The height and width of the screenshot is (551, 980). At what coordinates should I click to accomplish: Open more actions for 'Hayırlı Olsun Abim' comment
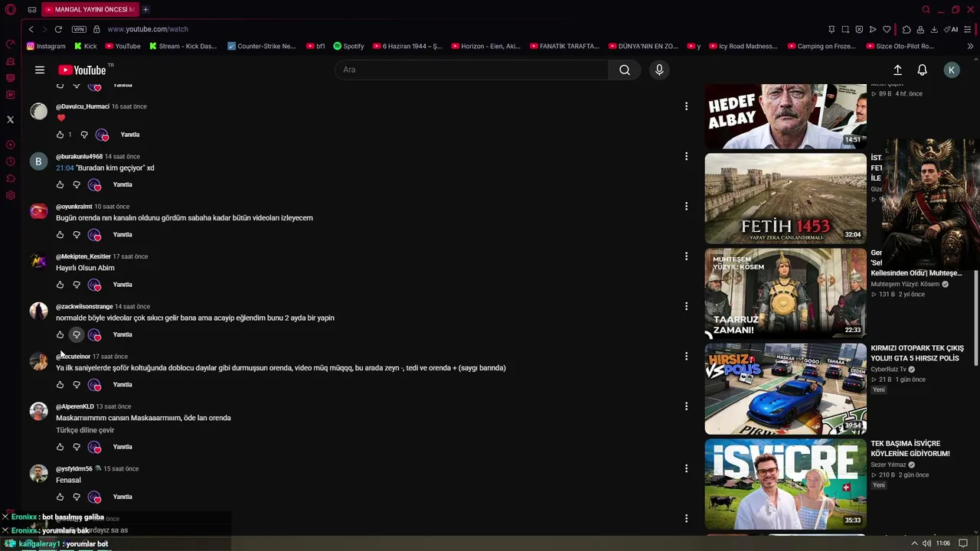pyautogui.click(x=686, y=256)
